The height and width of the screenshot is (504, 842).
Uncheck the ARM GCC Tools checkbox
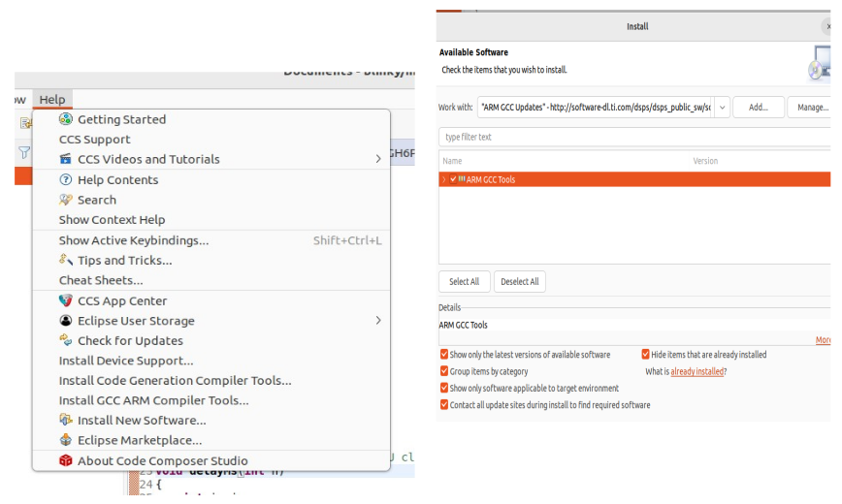click(453, 179)
